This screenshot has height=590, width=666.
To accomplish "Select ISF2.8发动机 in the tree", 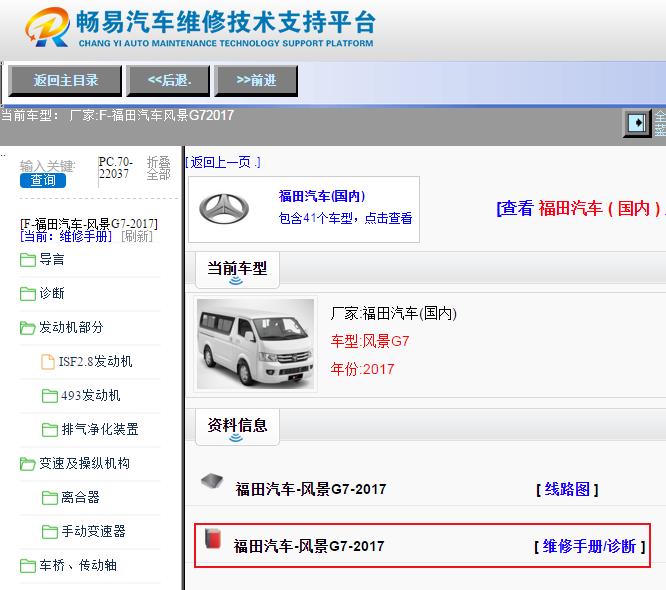I will (96, 361).
